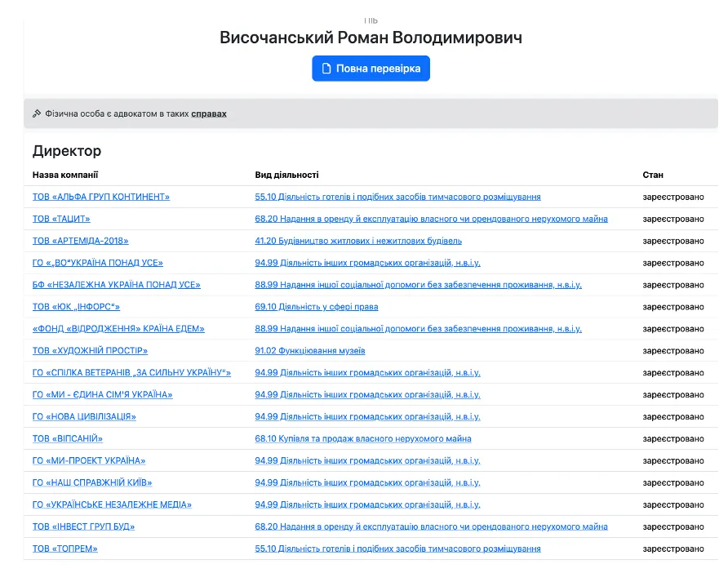The width and height of the screenshot is (728, 573).
Task: Click the Назва компанії column header
Action: tap(65, 175)
